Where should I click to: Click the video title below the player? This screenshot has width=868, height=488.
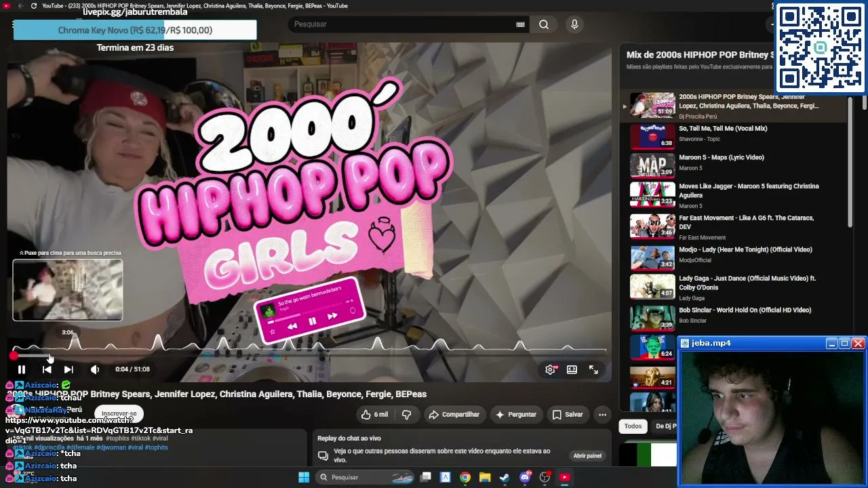pos(217,394)
